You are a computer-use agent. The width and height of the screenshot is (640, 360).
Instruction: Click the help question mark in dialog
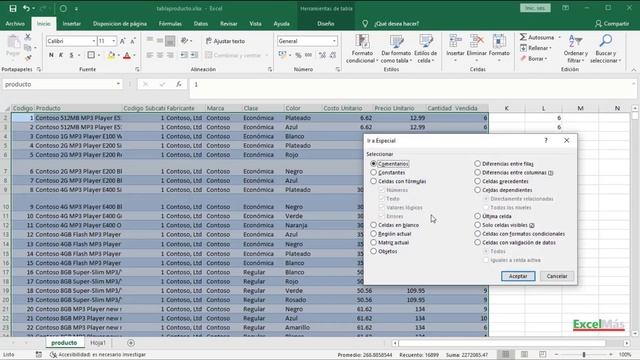point(546,140)
